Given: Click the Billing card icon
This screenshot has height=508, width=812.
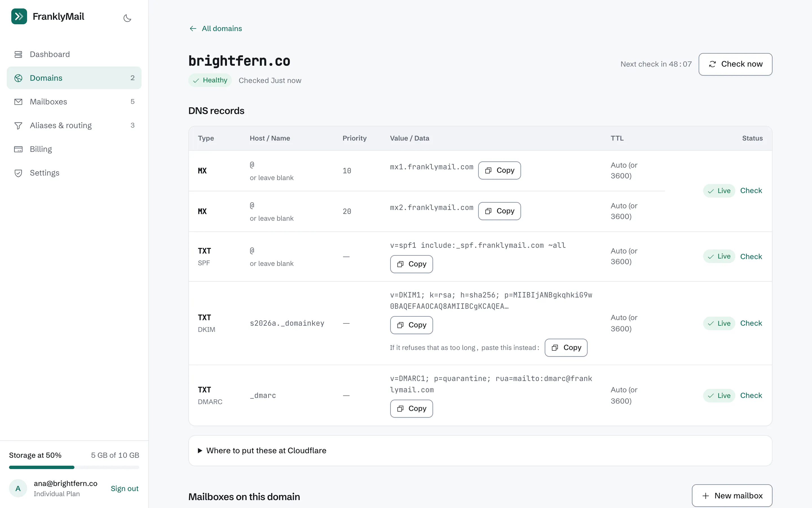Looking at the screenshot, I should pyautogui.click(x=18, y=149).
